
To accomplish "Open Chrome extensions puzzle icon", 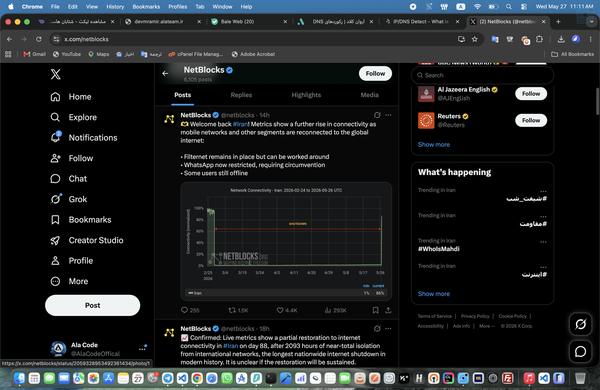I will click(x=539, y=39).
